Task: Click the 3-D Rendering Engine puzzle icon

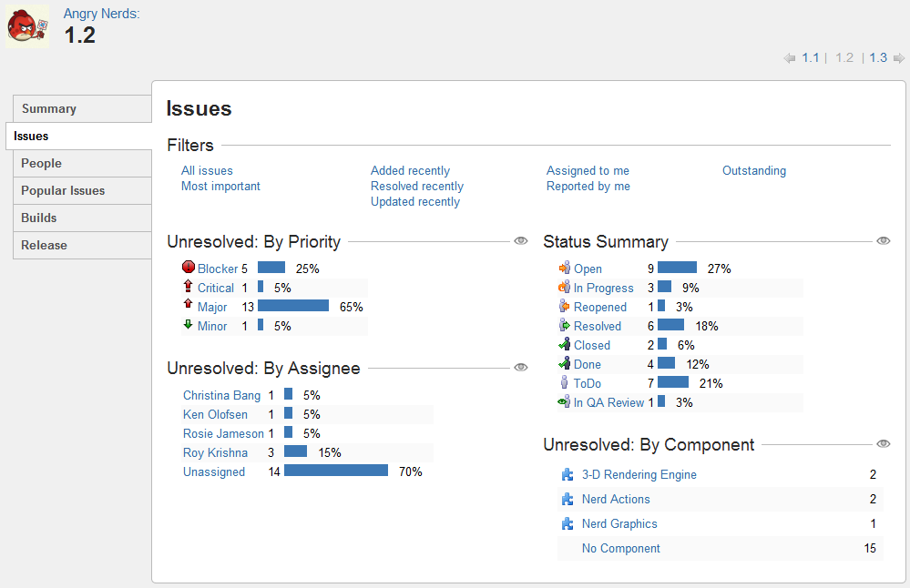Action: [x=567, y=475]
